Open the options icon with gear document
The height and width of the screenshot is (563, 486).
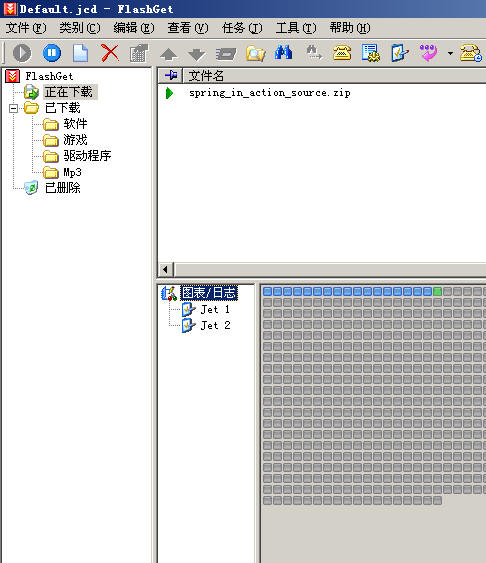(x=371, y=53)
